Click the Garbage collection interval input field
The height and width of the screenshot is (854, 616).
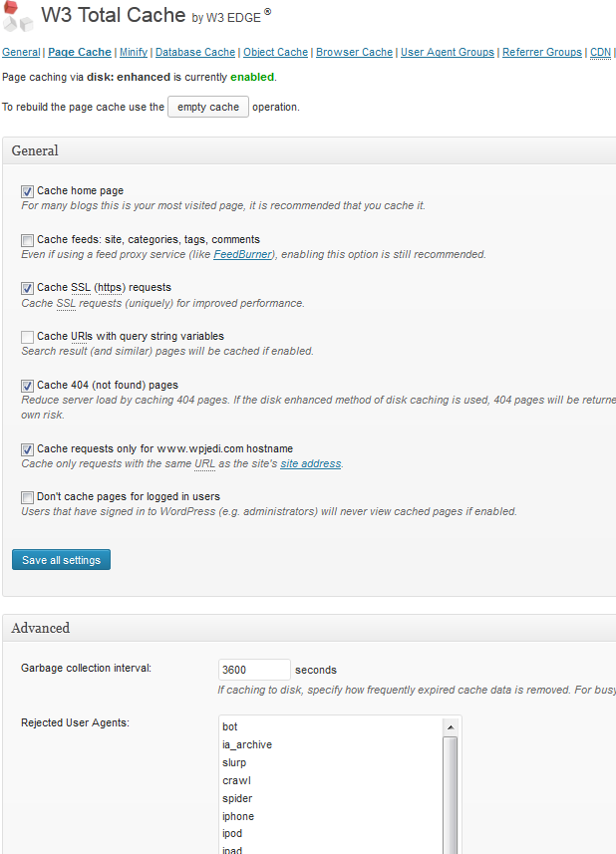tap(254, 670)
